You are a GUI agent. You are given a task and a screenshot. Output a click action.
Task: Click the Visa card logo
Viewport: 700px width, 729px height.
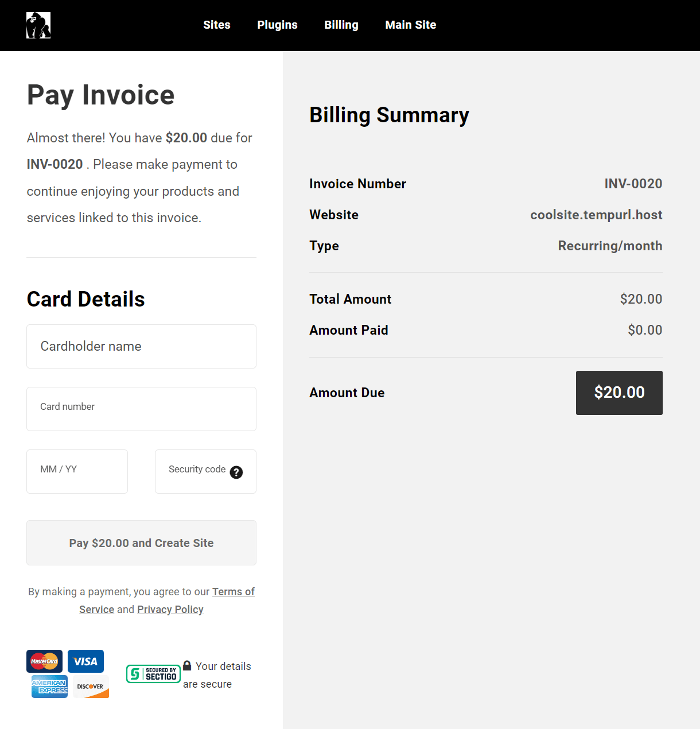(x=85, y=661)
